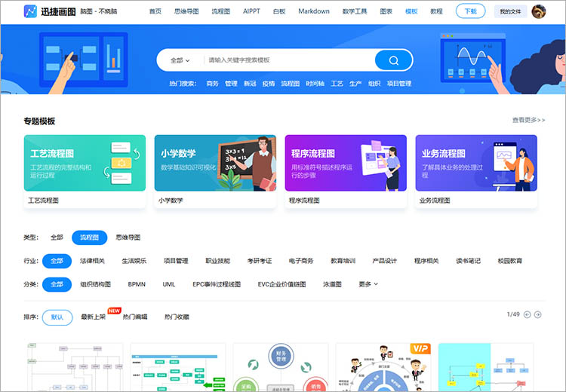Screen dimensions: 566x392
Task: Open the 全部 search scope dropdown
Action: [180, 60]
